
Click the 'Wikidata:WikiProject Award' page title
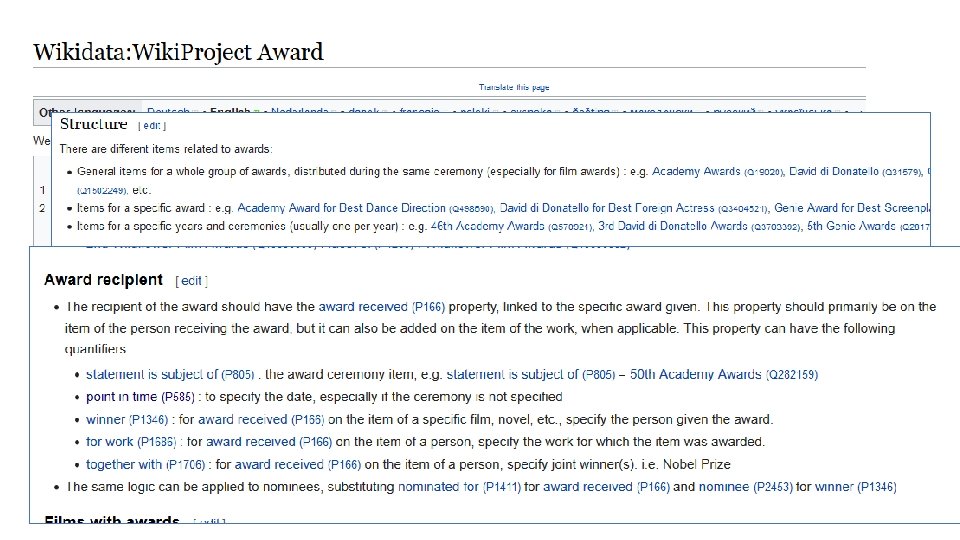(178, 52)
